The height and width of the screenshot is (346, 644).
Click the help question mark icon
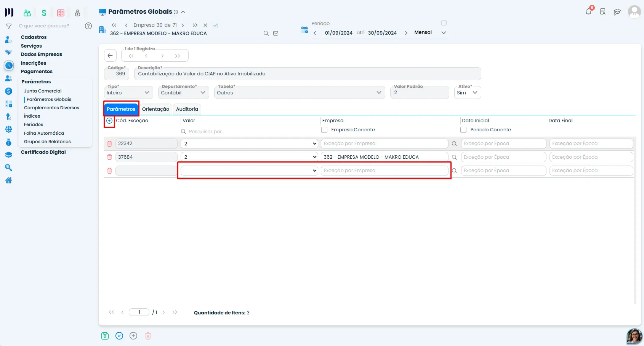88,26
